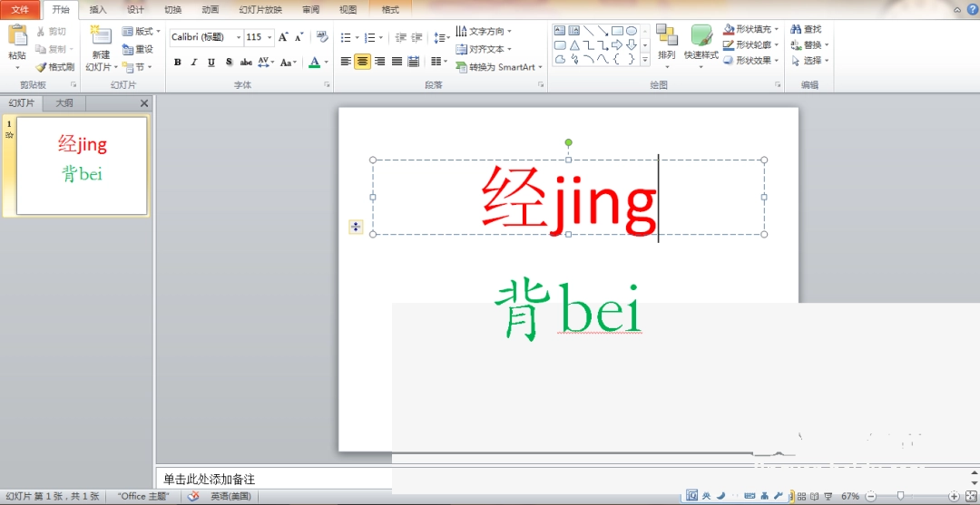Image resolution: width=980 pixels, height=505 pixels.
Task: Select the right block arrow shape
Action: 617,45
